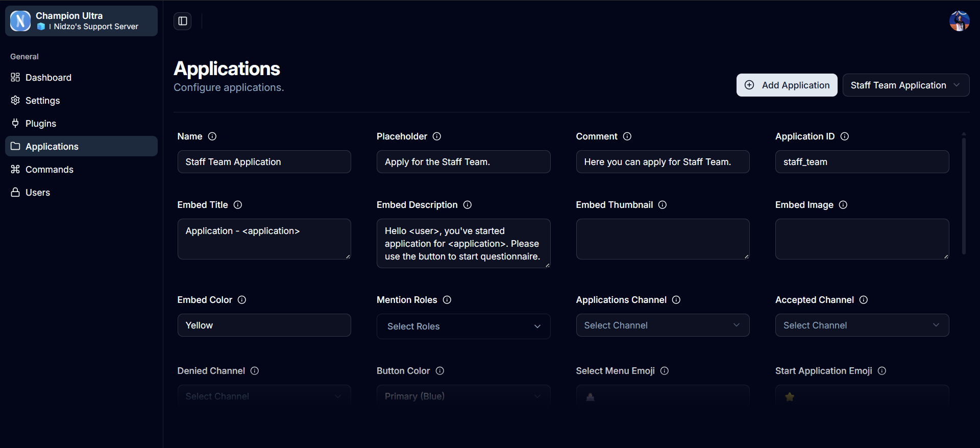This screenshot has width=980, height=448.
Task: Open the Staff Team Application selector dropdown
Action: (x=905, y=85)
